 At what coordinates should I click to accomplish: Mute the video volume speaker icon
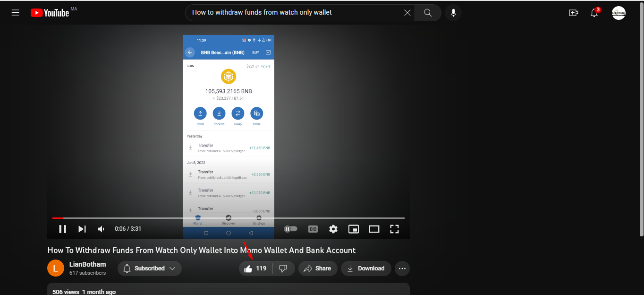(x=101, y=229)
